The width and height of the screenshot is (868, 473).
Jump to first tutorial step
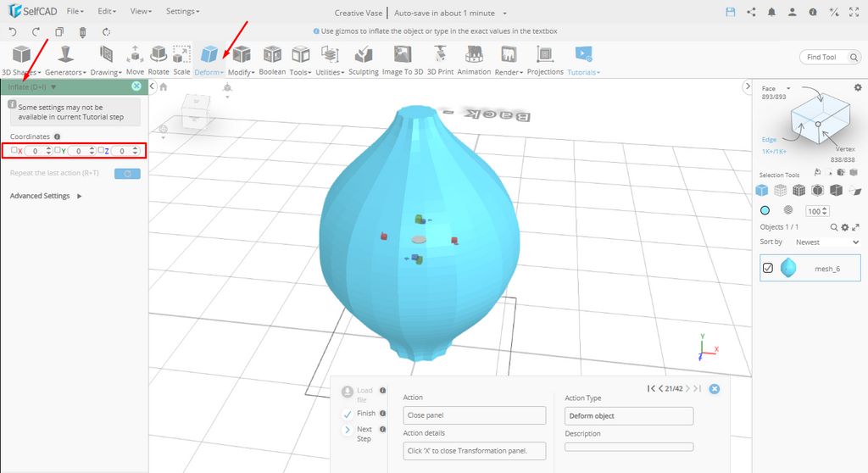[x=651, y=389]
